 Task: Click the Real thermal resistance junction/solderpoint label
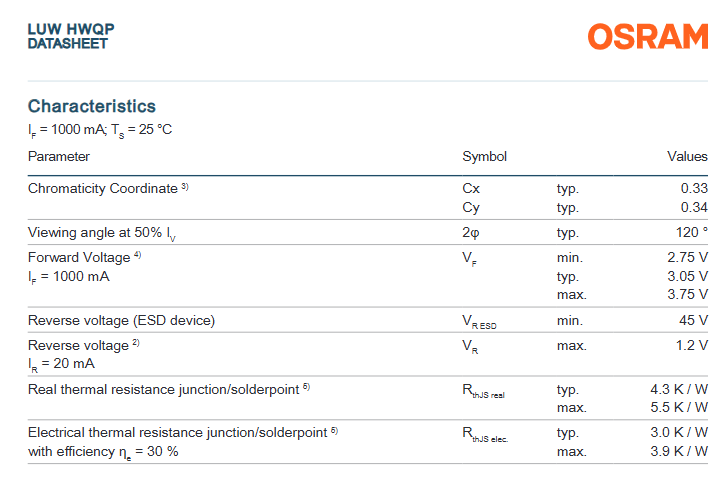163,389
